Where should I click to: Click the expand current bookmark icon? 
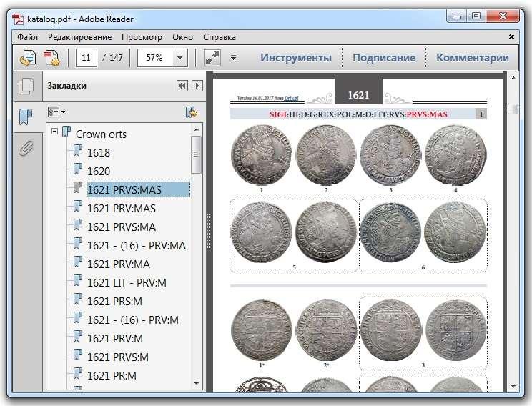[192, 112]
